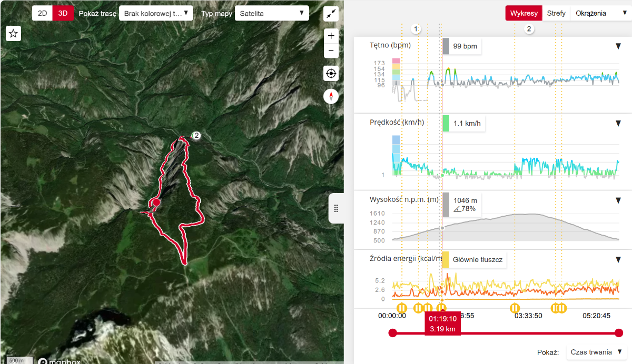Select the Wykresy tab
Image resolution: width=632 pixels, height=364 pixels.
pyautogui.click(x=524, y=14)
